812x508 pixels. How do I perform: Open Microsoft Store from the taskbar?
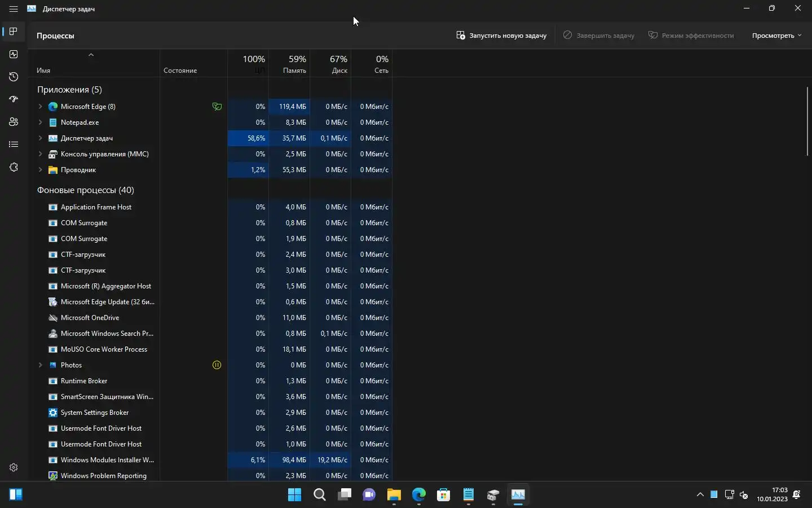444,495
